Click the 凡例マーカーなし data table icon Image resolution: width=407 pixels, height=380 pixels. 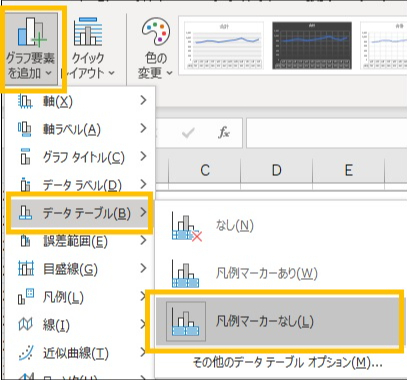[x=186, y=321]
